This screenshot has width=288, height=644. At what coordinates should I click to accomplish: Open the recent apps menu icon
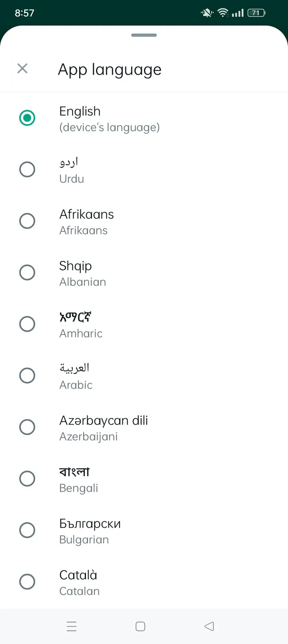72,626
